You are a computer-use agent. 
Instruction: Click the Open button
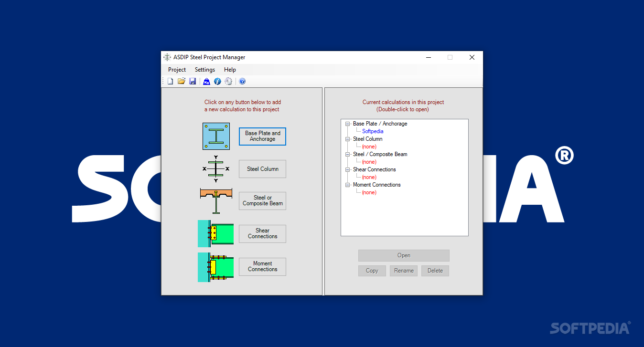pyautogui.click(x=404, y=255)
